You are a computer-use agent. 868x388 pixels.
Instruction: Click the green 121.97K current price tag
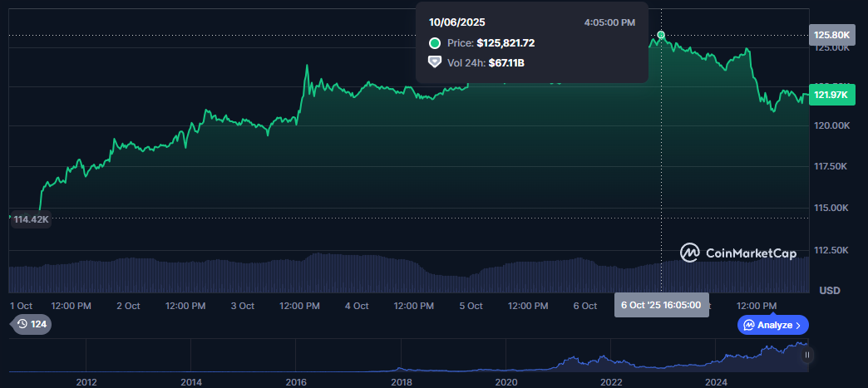831,96
